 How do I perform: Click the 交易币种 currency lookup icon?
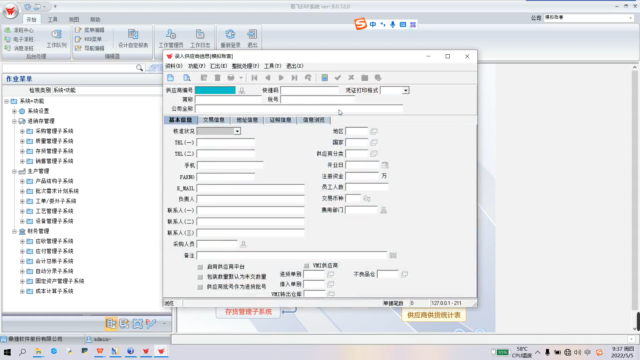(x=367, y=198)
